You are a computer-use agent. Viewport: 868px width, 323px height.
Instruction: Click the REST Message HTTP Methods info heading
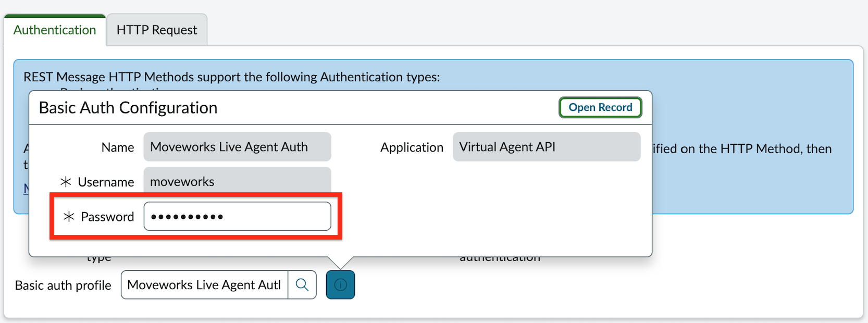232,77
